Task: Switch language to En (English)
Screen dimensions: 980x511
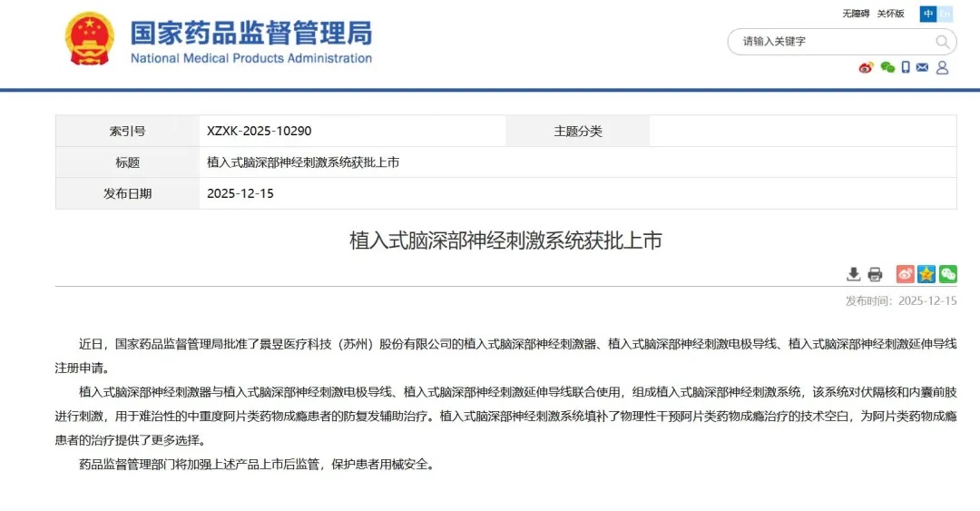Action: pos(945,14)
